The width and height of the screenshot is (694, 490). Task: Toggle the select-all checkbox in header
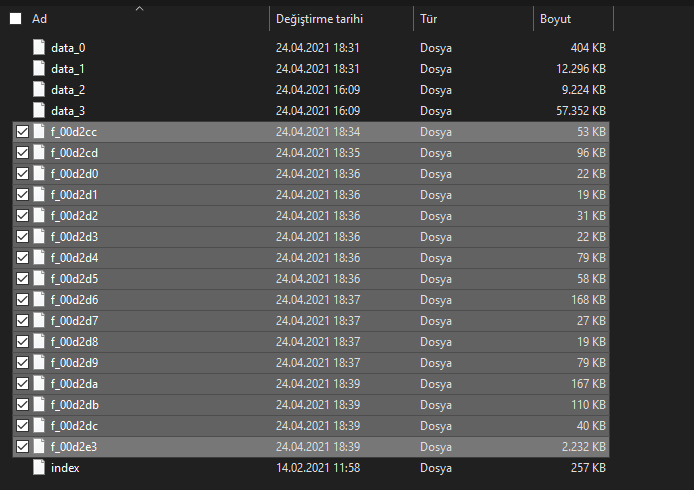pos(16,19)
